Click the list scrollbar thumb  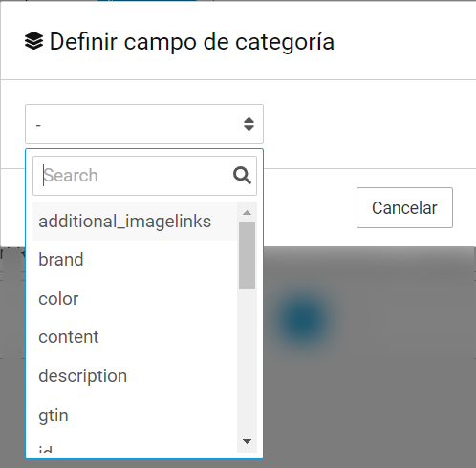point(247,256)
